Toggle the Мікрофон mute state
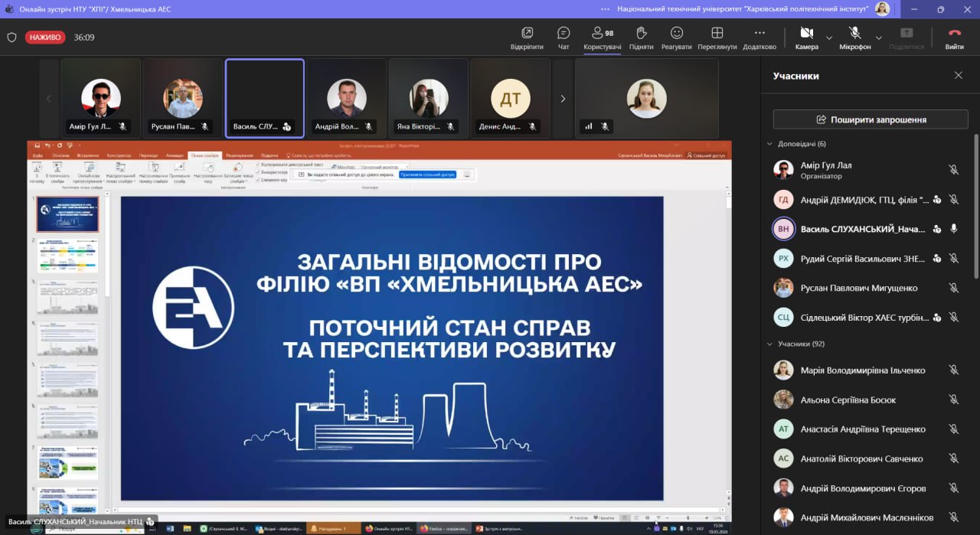The image size is (980, 535). click(x=854, y=37)
